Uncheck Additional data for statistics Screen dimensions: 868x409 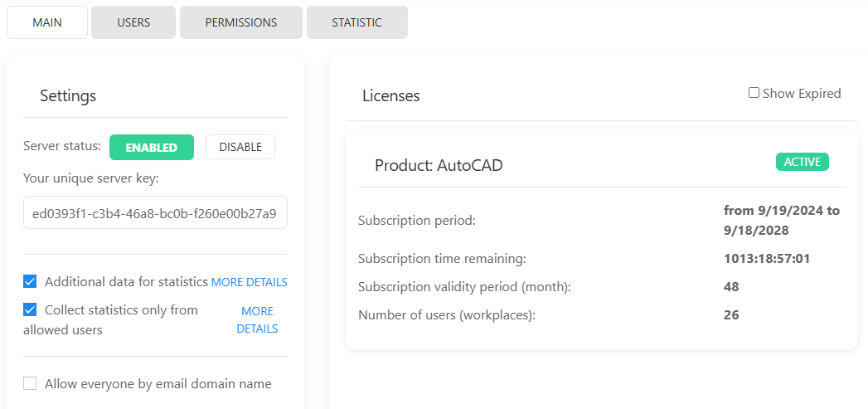(31, 282)
